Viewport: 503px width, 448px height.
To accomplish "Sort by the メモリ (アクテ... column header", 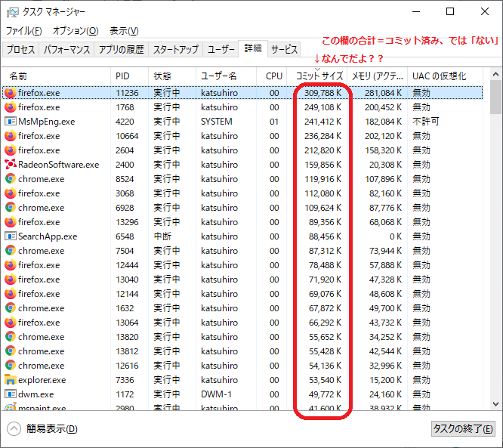I will 378,76.
